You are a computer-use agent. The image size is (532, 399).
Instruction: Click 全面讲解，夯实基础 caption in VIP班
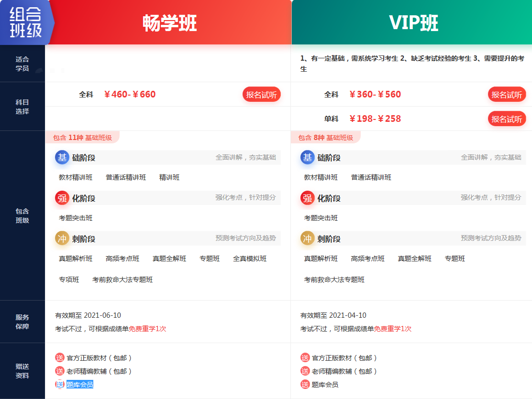click(x=491, y=157)
